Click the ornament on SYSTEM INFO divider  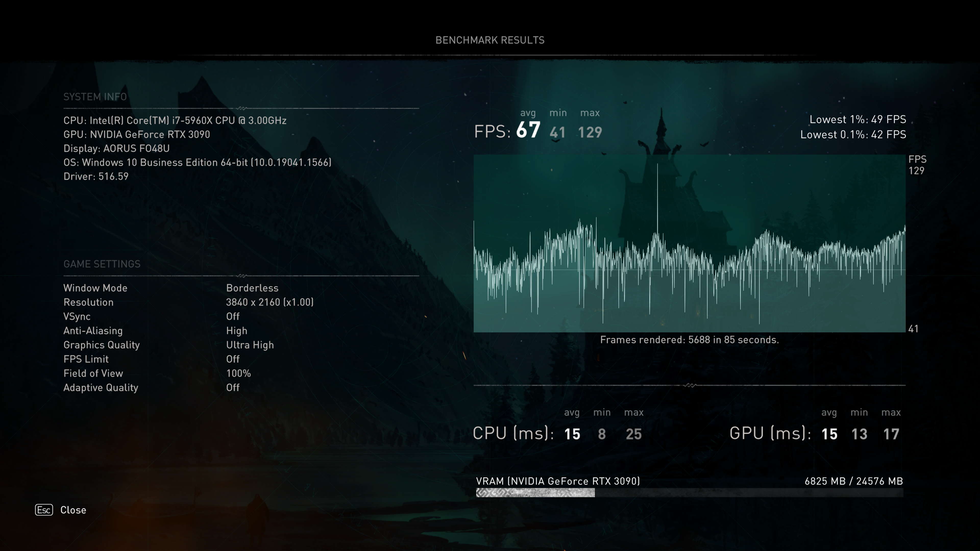pos(242,108)
